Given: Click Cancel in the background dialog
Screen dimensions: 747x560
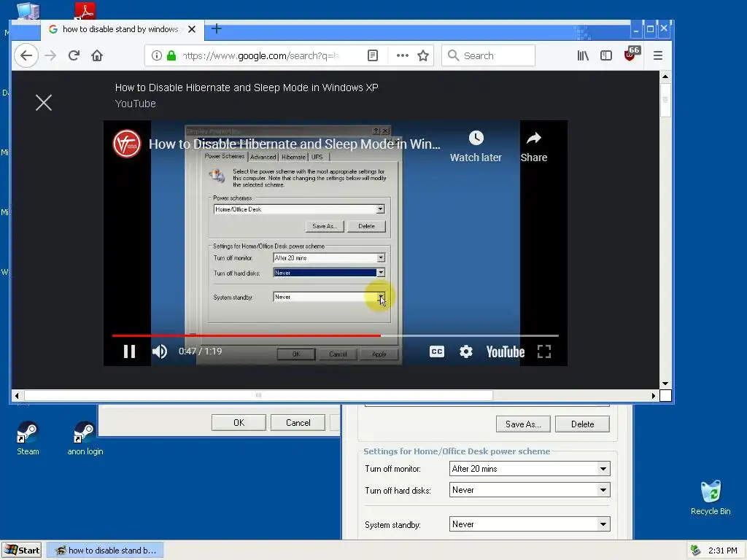Looking at the screenshot, I should pos(298,423).
